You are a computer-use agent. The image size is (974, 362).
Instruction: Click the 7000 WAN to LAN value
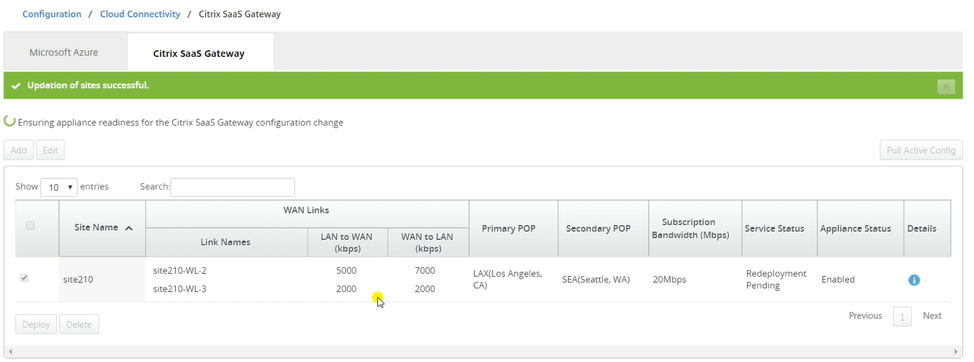[x=424, y=271]
